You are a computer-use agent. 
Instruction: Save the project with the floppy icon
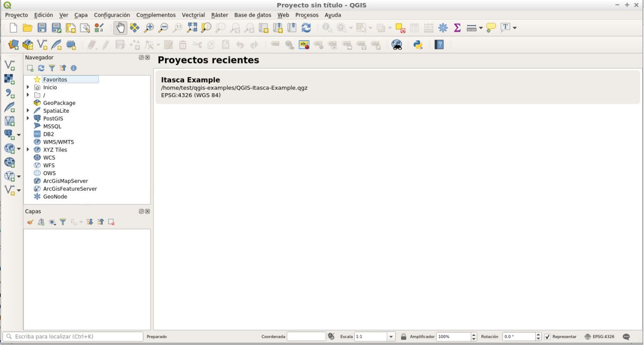[42, 28]
